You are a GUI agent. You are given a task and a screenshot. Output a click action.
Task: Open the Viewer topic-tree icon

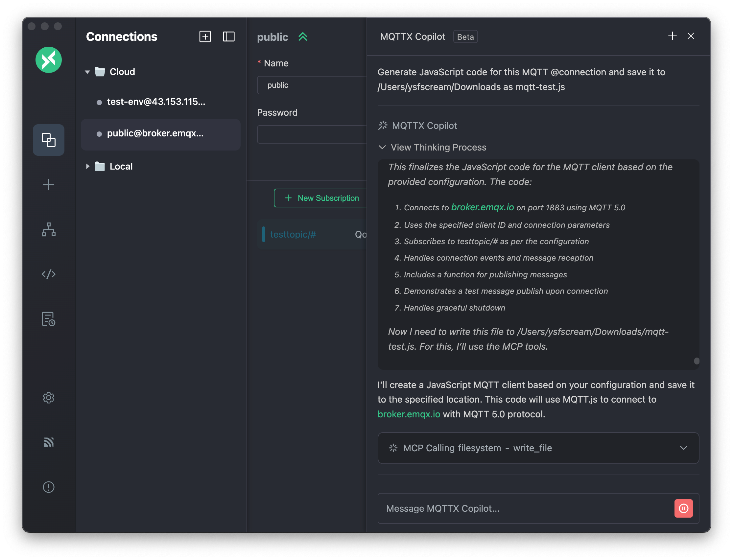pos(48,229)
